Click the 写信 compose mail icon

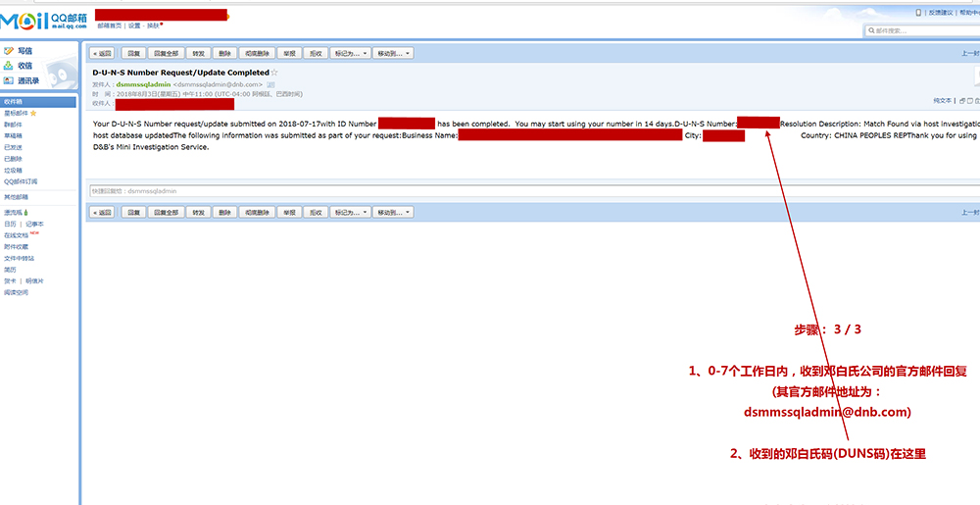tap(9, 51)
